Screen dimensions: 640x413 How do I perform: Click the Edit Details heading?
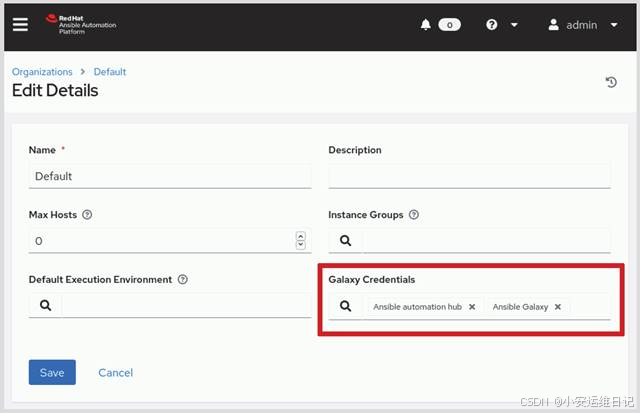coord(55,91)
